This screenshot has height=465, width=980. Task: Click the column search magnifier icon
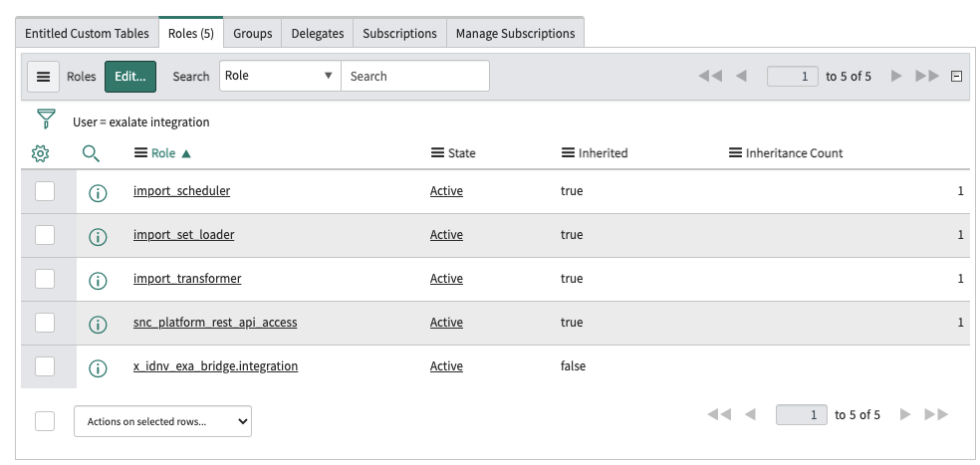click(x=91, y=153)
